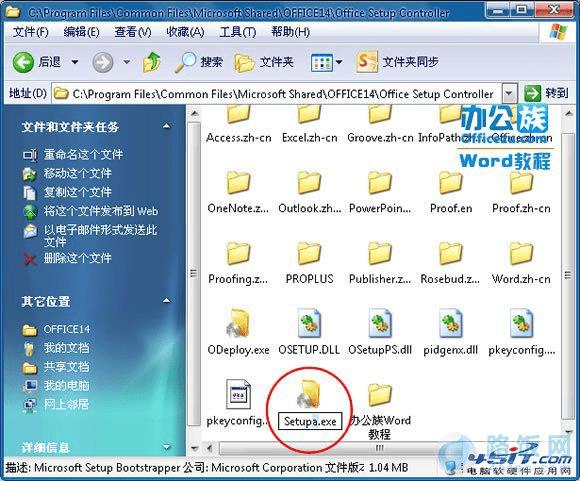Select the pidgenx.dll file
Image resolution: width=580 pixels, height=481 pixels.
click(x=451, y=333)
